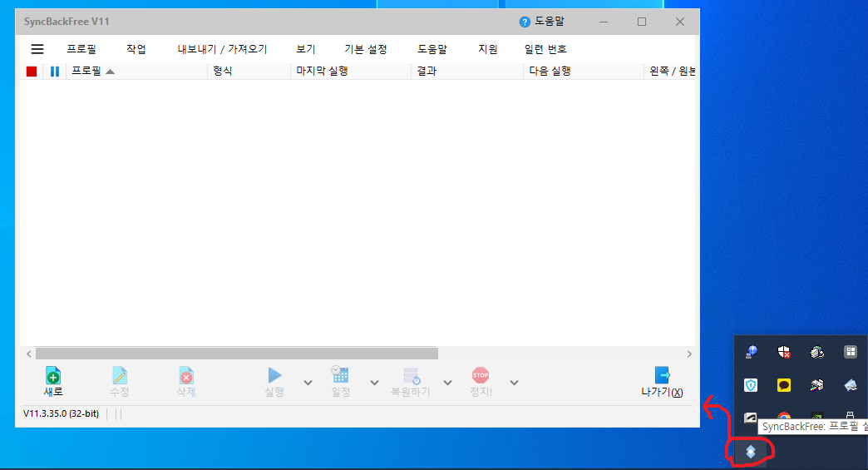Open the 프로필 menu
Image resolution: width=868 pixels, height=470 pixels.
pyautogui.click(x=81, y=49)
